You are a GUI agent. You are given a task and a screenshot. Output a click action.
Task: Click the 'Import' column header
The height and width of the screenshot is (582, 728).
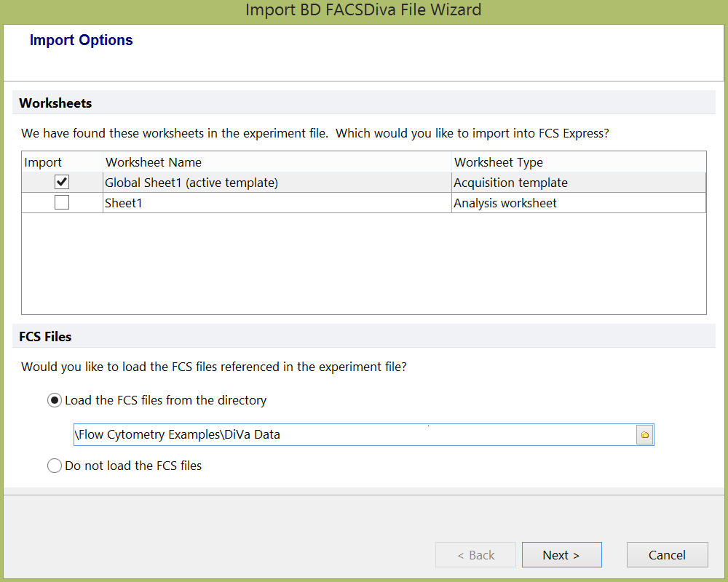(x=44, y=162)
